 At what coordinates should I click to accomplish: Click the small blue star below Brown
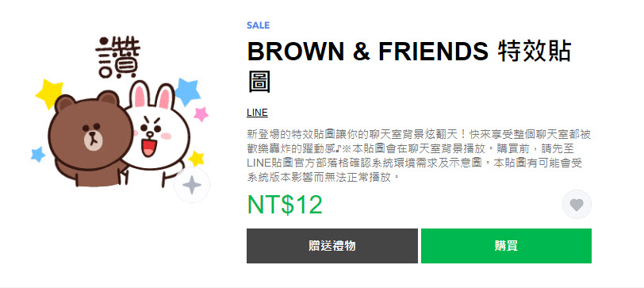38,154
